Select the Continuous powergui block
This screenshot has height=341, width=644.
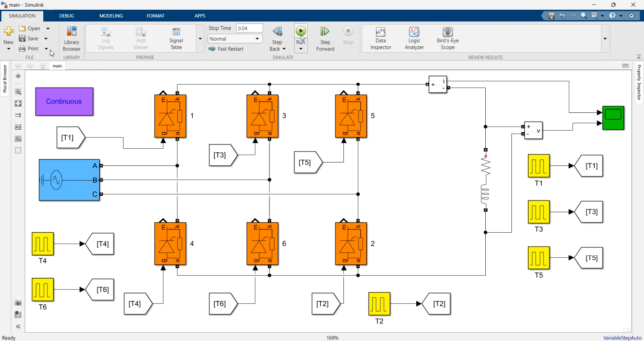(64, 102)
